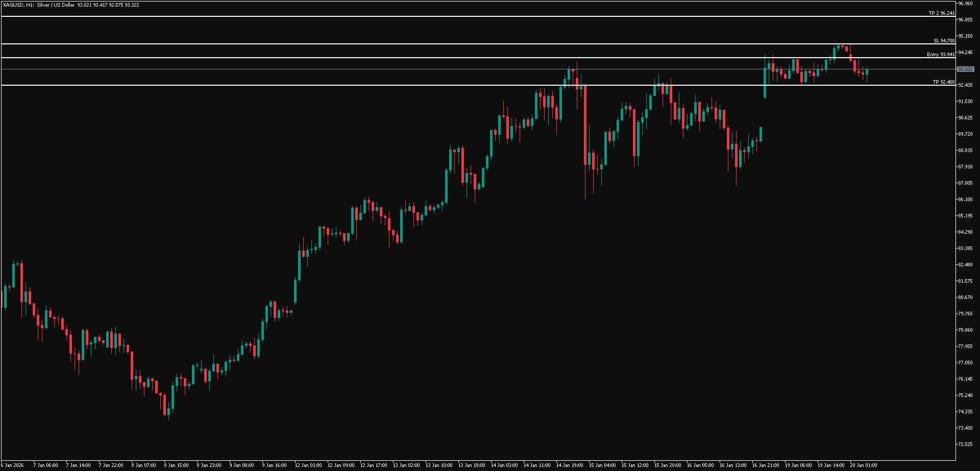Select the 12 Jan 01:00 time label

pyautogui.click(x=309, y=465)
